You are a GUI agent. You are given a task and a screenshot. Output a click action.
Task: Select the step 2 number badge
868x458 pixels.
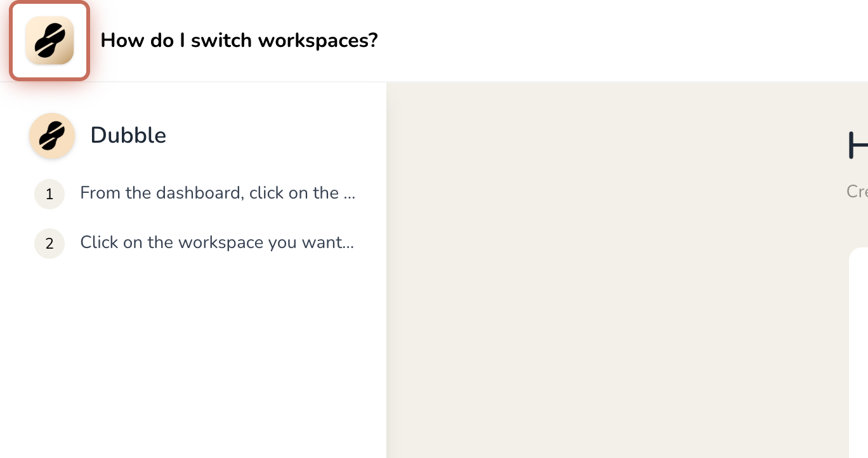click(x=49, y=244)
